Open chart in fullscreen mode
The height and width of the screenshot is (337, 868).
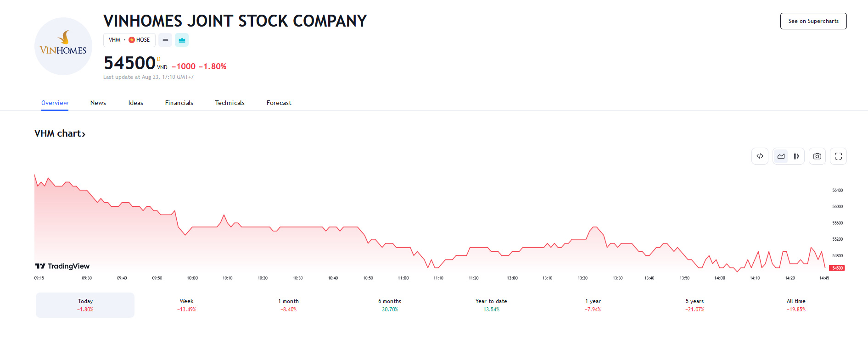point(838,156)
